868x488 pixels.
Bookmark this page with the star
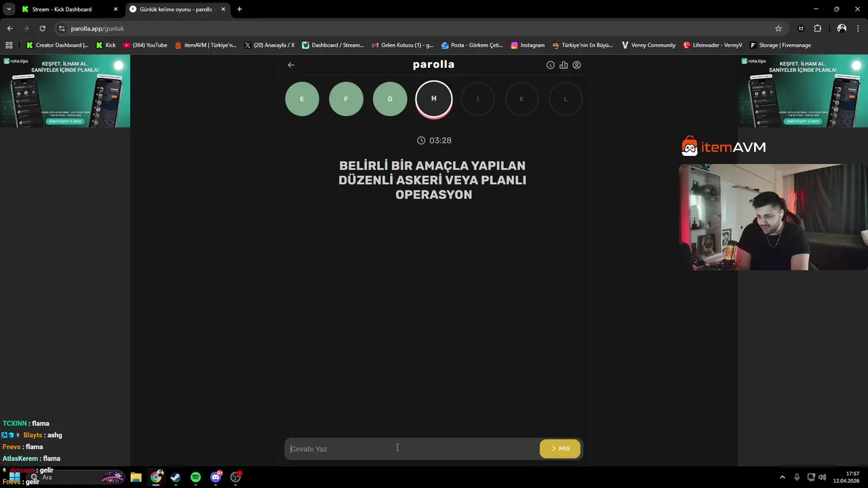click(x=778, y=28)
